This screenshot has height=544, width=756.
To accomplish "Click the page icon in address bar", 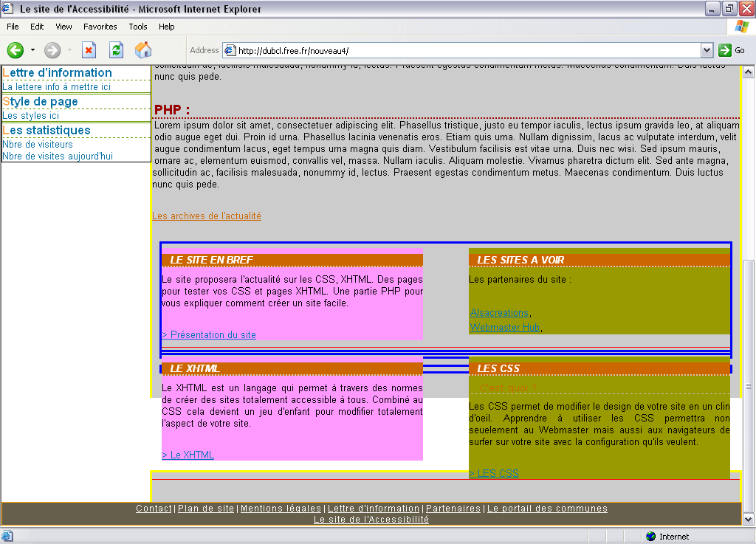I will [x=230, y=50].
